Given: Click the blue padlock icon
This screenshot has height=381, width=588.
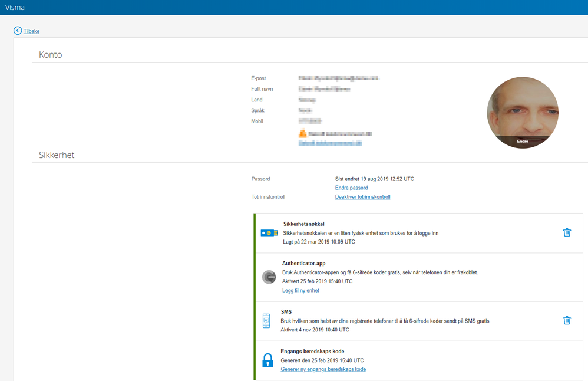Looking at the screenshot, I should [x=267, y=360].
